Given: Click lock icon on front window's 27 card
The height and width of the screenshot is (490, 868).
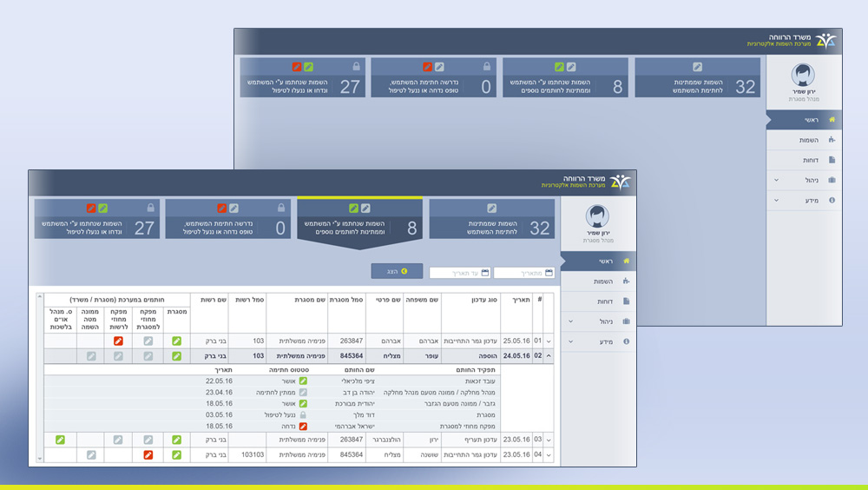Looking at the screenshot, I should pos(151,209).
